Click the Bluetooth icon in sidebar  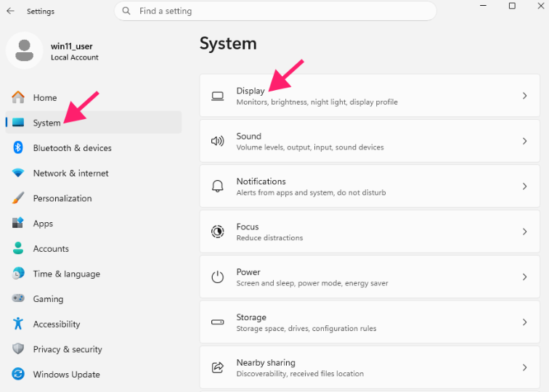click(18, 147)
